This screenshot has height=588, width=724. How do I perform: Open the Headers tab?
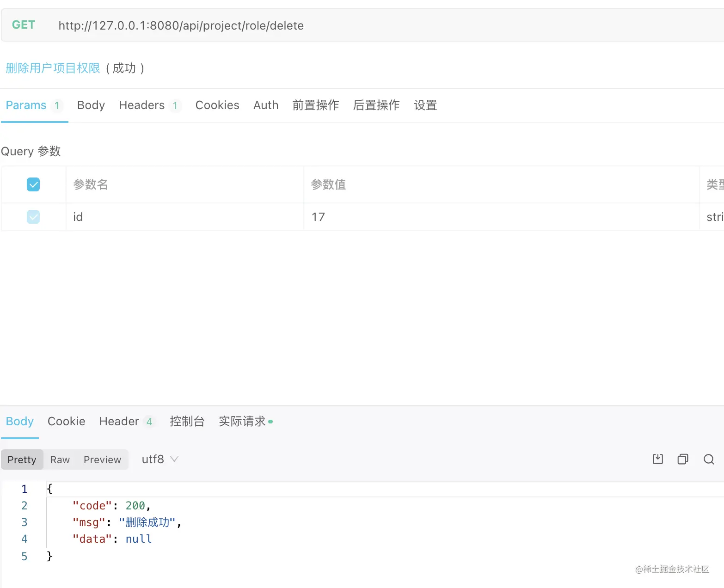(150, 105)
